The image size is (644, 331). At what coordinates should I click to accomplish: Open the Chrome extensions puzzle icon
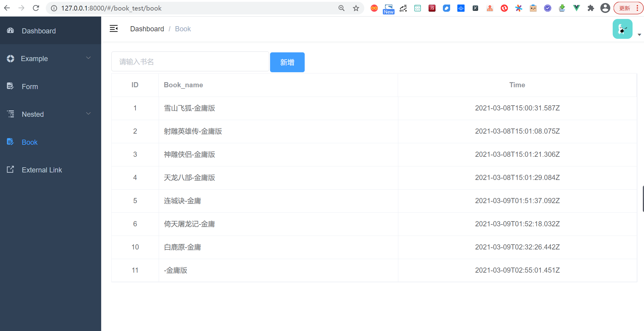(x=591, y=8)
